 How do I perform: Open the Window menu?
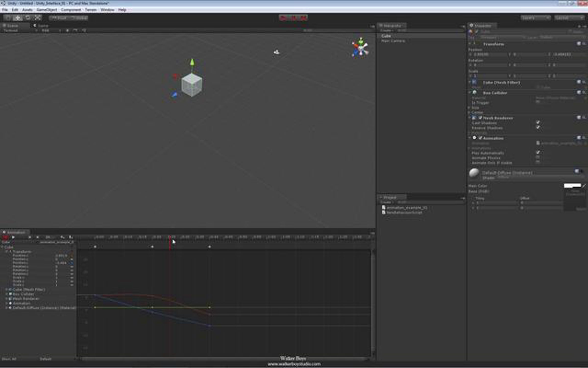(107, 10)
